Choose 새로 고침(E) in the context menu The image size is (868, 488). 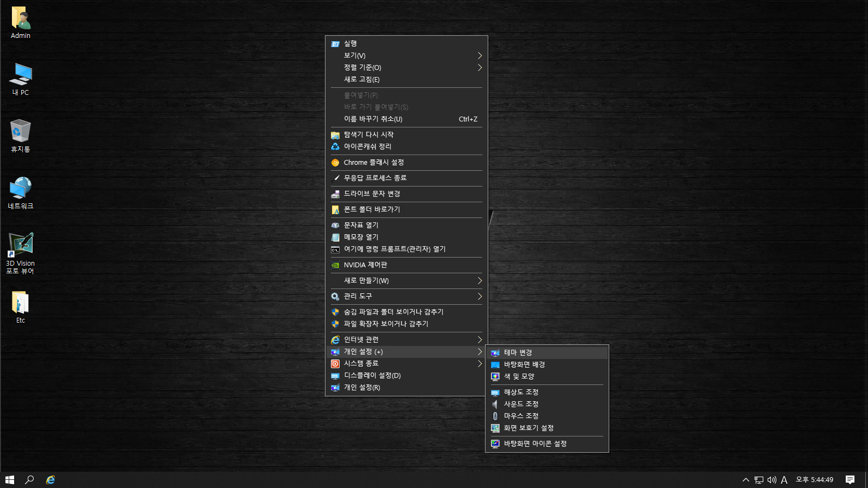406,79
